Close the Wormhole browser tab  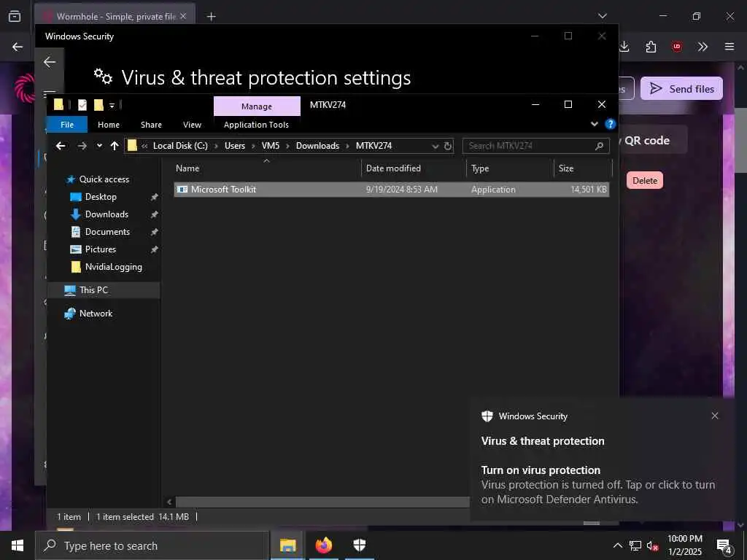tap(183, 17)
